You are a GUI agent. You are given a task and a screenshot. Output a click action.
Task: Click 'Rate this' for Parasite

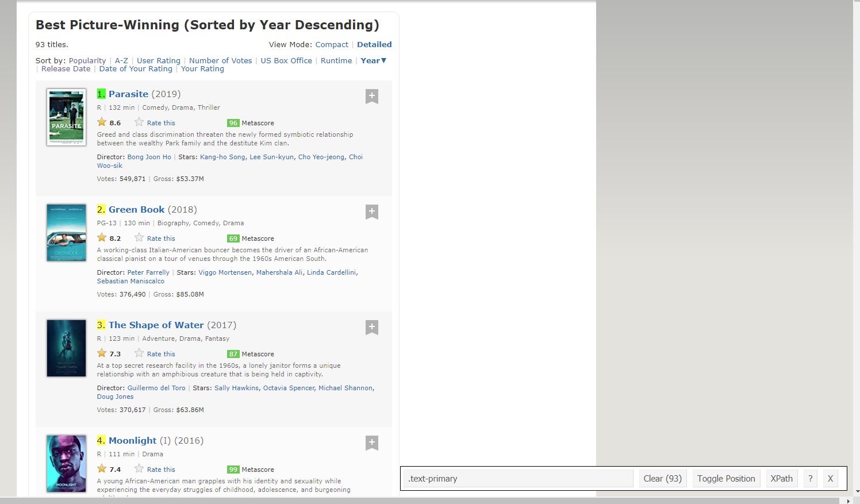coord(161,123)
